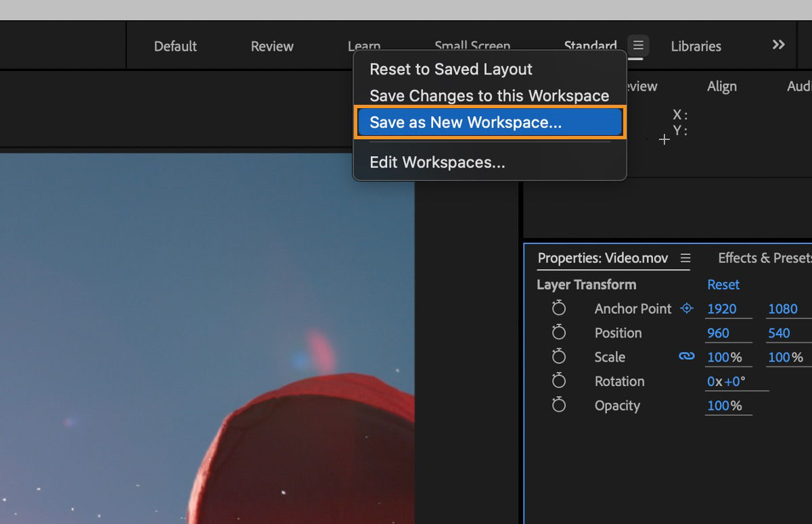Open the Align panel tab
812x524 pixels.
point(721,87)
